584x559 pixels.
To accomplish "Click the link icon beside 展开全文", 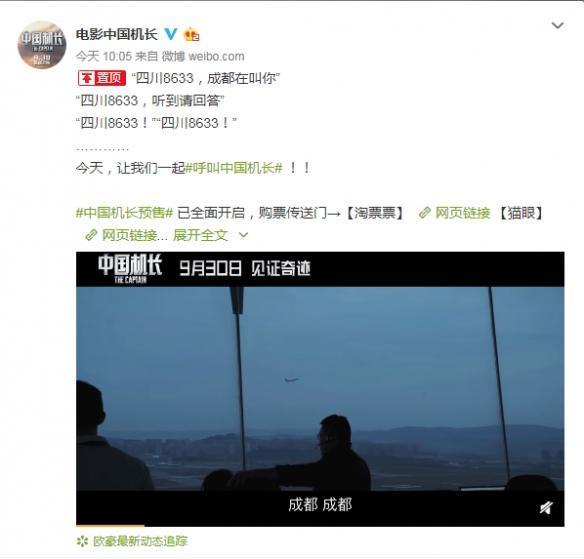I will pyautogui.click(x=91, y=235).
